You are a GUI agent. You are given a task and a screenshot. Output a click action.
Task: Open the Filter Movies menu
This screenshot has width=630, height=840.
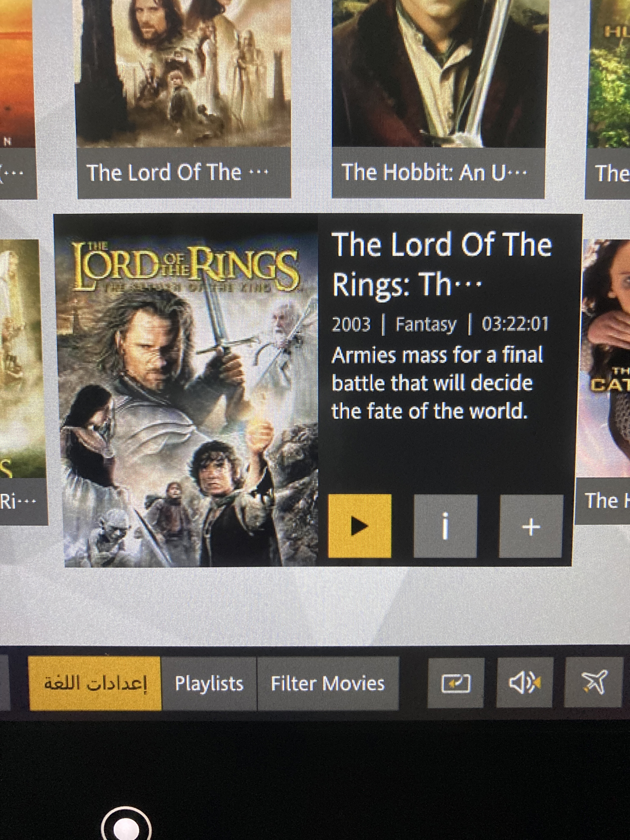pos(328,683)
